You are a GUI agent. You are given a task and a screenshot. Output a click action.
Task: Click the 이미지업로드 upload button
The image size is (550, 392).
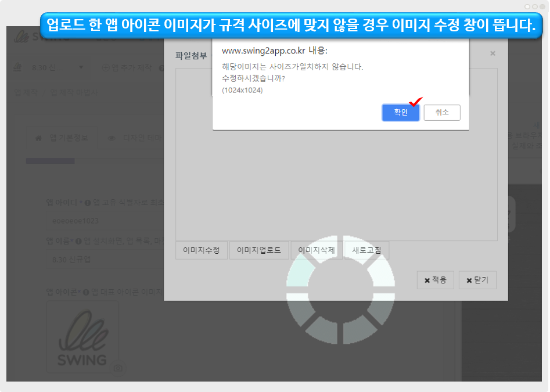pos(258,250)
